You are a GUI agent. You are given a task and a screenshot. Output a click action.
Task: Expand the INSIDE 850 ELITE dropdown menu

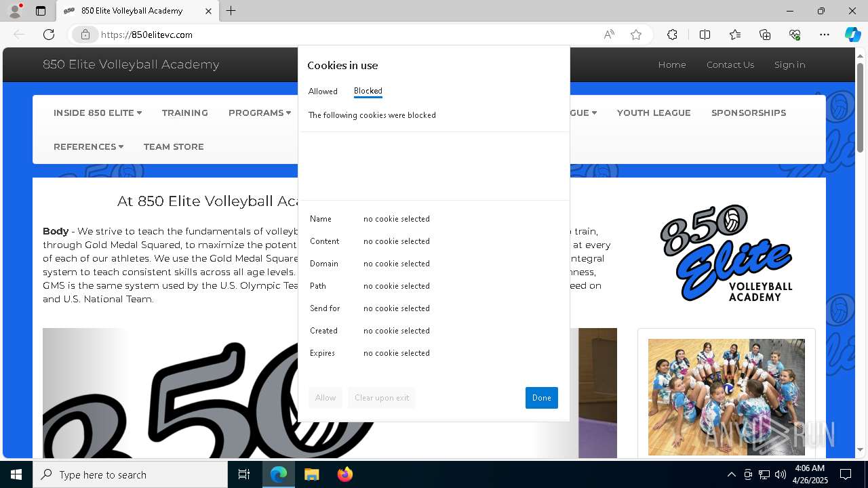98,113
